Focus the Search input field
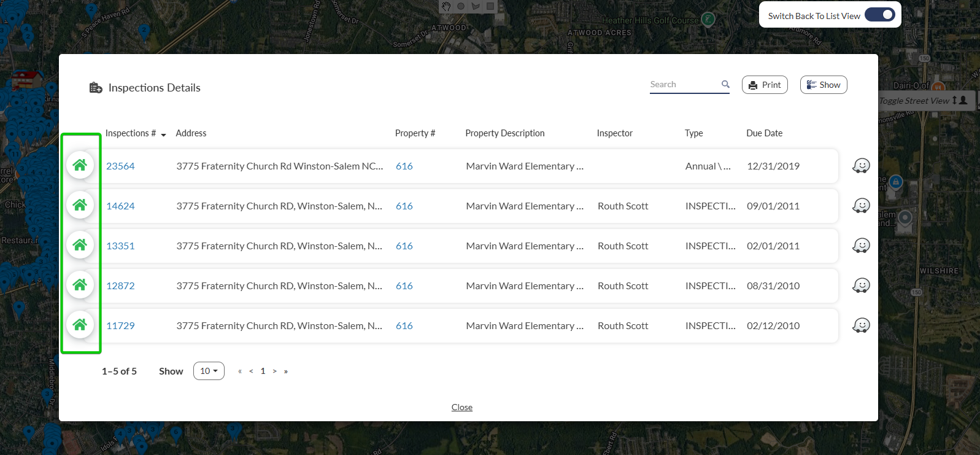980x455 pixels. tap(684, 84)
